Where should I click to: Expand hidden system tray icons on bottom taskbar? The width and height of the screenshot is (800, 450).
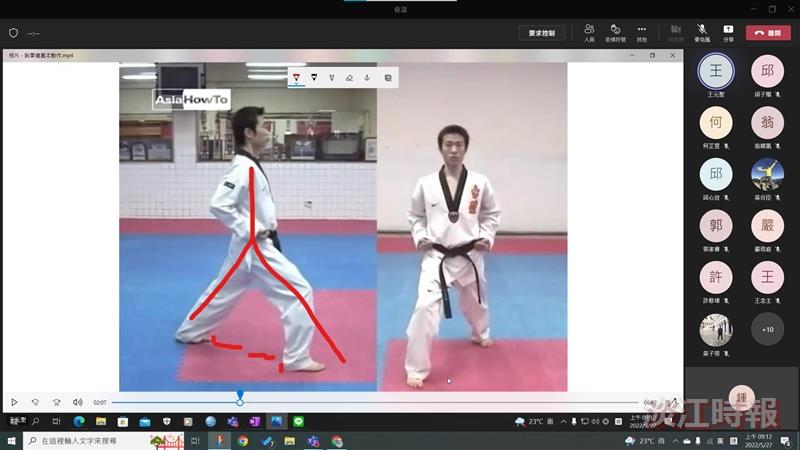coord(675,441)
